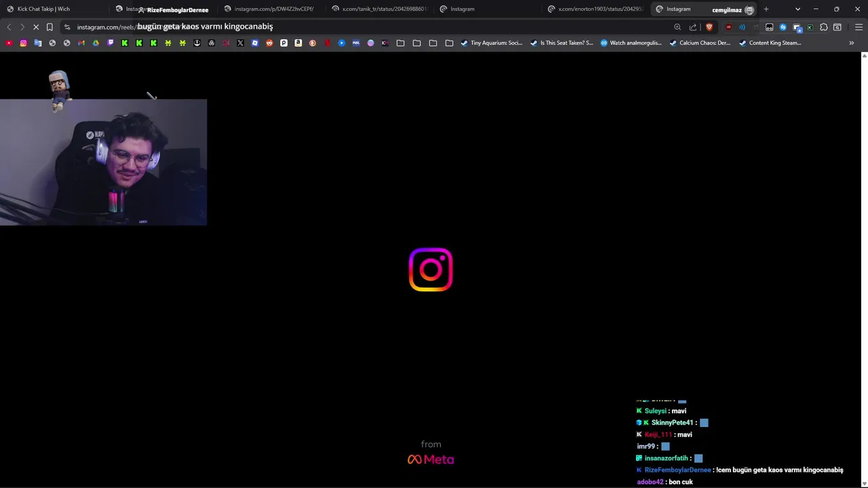This screenshot has width=868, height=488.
Task: Click adobo42 username in chat
Action: point(650,482)
